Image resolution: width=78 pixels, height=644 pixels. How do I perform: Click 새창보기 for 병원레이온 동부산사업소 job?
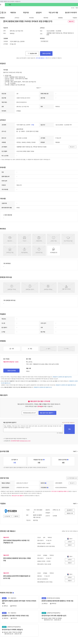[x=70, y=563]
